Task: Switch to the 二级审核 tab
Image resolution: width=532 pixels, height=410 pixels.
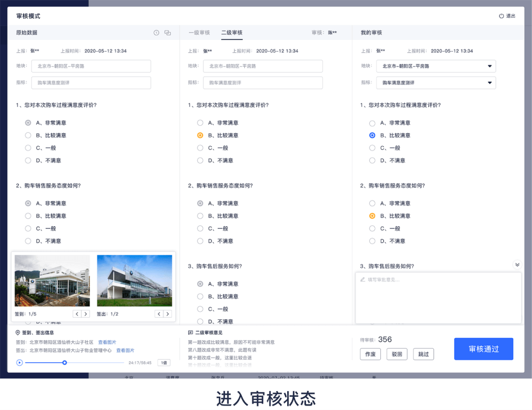Action: click(x=232, y=33)
